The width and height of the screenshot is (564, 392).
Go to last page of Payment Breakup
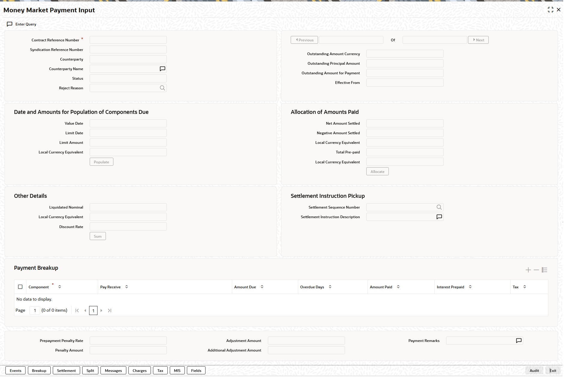[x=109, y=310]
